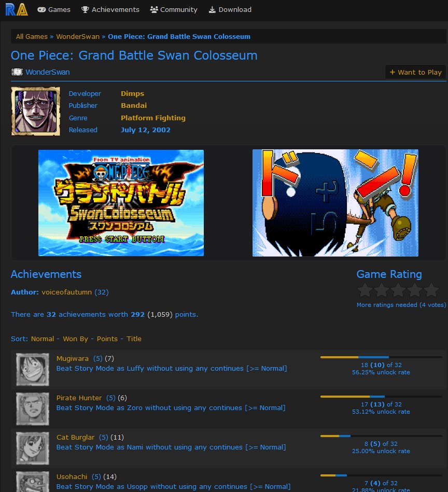Image resolution: width=448 pixels, height=492 pixels.
Task: Open Platform Fighting genre link
Action: (x=153, y=118)
